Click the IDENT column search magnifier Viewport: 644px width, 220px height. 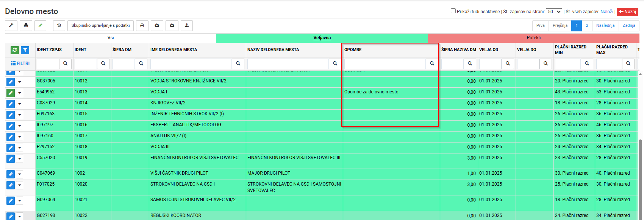pyautogui.click(x=103, y=64)
